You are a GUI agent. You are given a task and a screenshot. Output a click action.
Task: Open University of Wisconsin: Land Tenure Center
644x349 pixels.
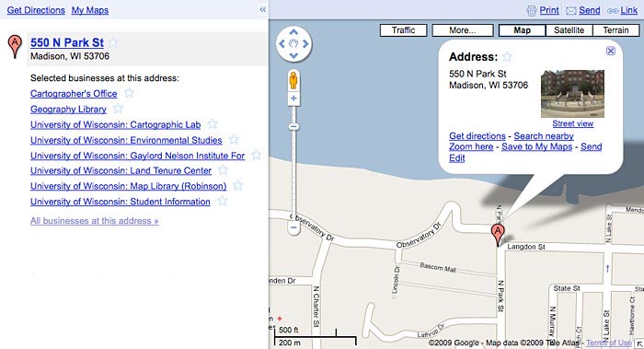[121, 170]
